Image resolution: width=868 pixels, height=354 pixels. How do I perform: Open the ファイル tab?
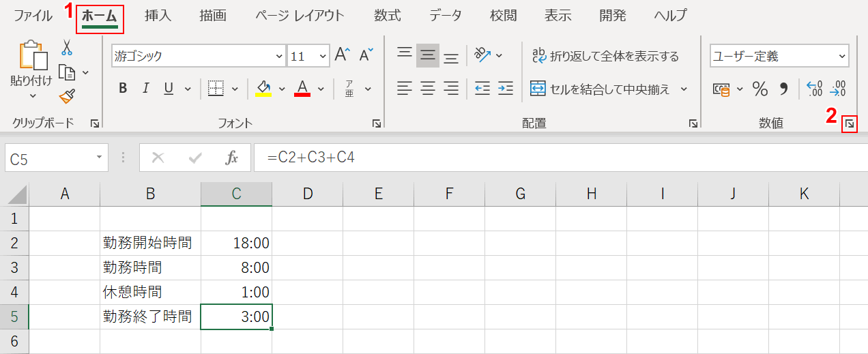[33, 15]
